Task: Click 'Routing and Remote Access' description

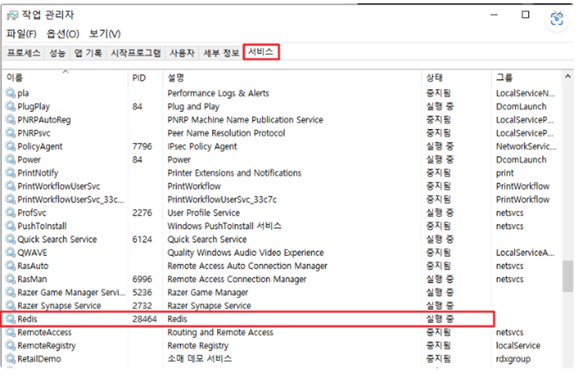Action: click(221, 332)
